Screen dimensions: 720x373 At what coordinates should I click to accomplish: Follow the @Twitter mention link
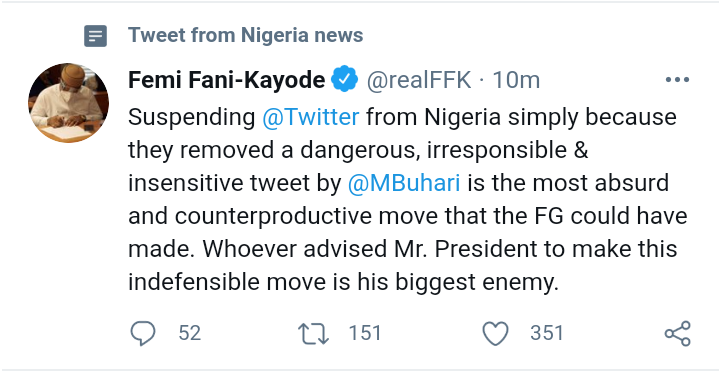click(311, 117)
